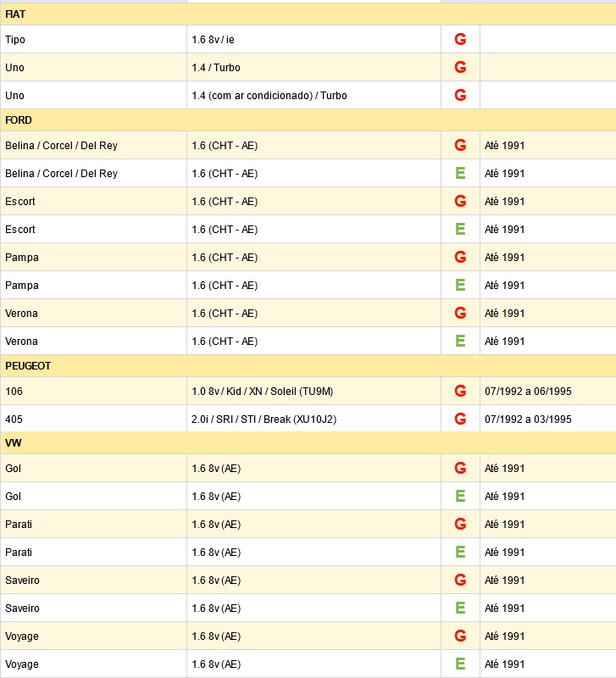Click the 1.0 8v / Kid / XN / Soleil (TU9M) engine cell
616x678 pixels.
click(x=314, y=391)
